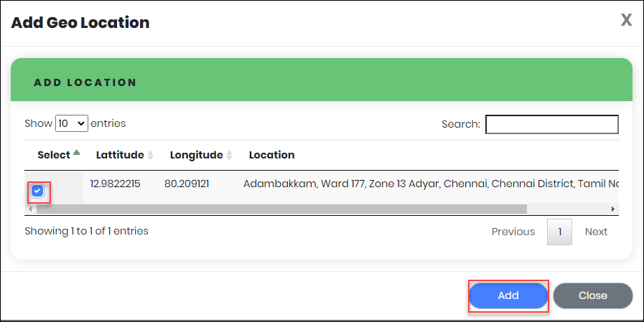The image size is (644, 322).
Task: Go to Next page
Action: pos(596,232)
